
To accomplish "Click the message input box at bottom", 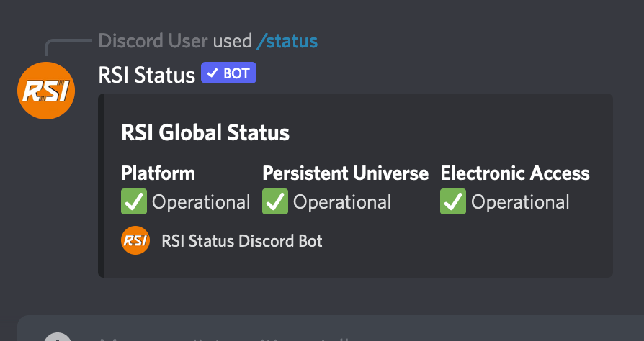I will click(331, 328).
